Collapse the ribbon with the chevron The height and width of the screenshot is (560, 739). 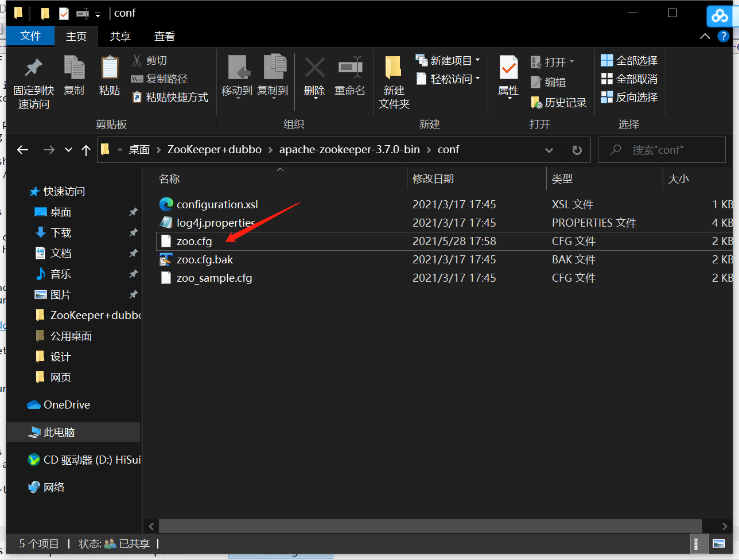click(x=705, y=36)
